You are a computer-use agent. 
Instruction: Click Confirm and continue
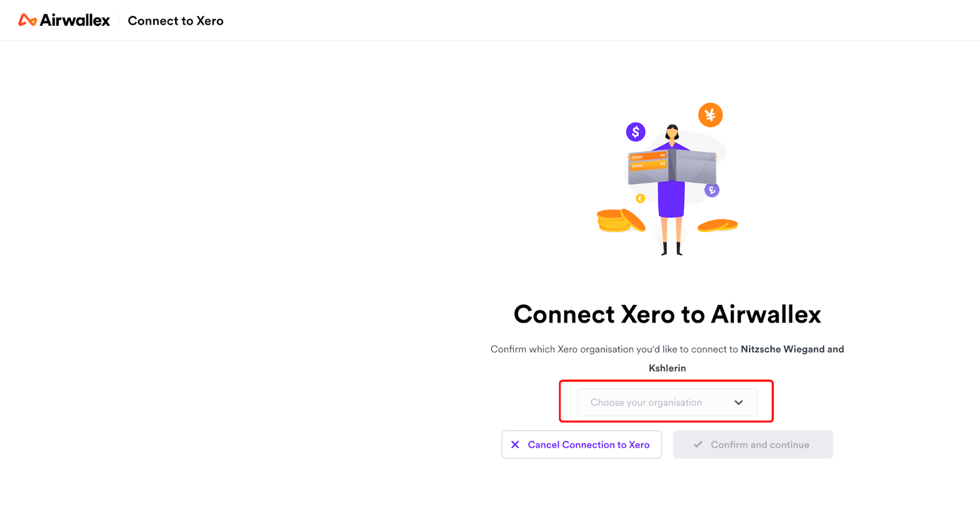click(753, 444)
